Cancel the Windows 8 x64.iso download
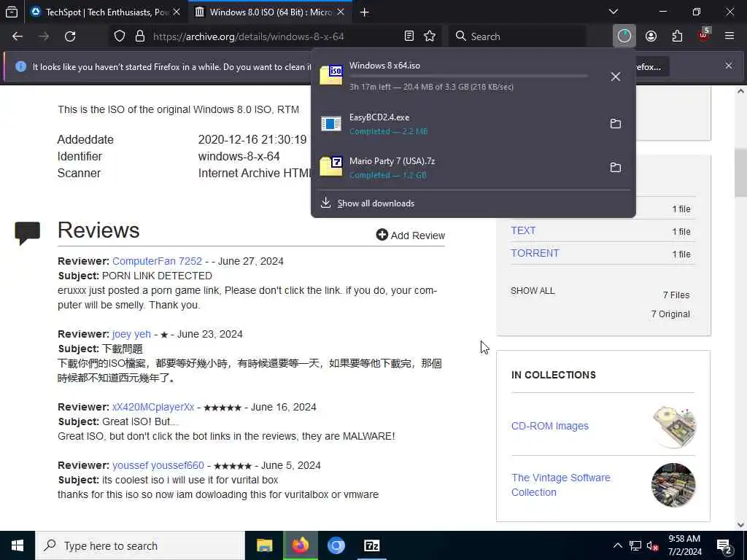The image size is (747, 560). (616, 77)
